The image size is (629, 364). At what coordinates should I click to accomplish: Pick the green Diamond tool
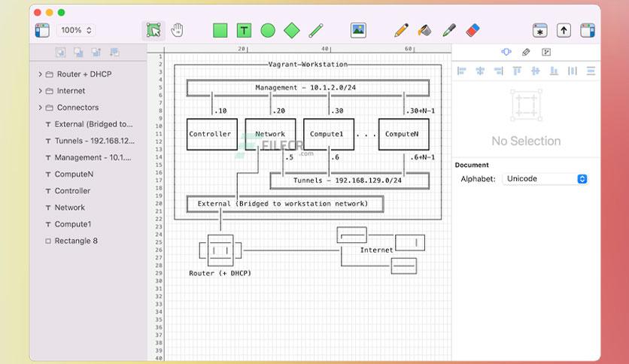pyautogui.click(x=292, y=31)
